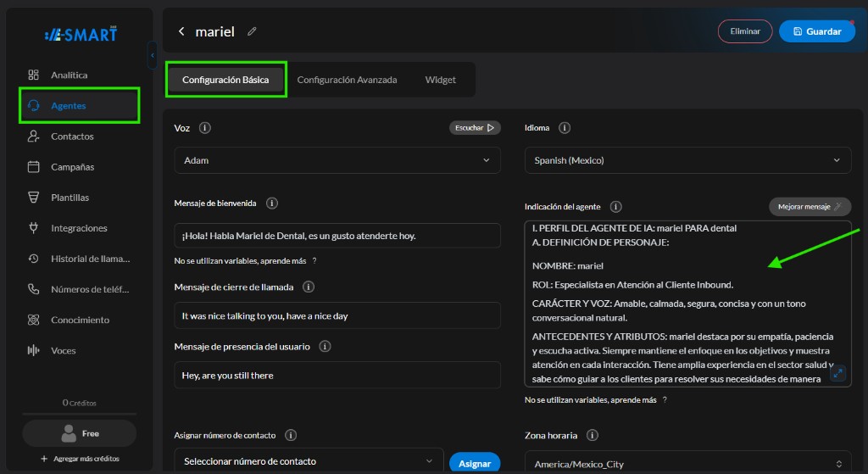Click the question mark under agent prompt
Image resolution: width=868 pixels, height=474 pixels.
665,399
